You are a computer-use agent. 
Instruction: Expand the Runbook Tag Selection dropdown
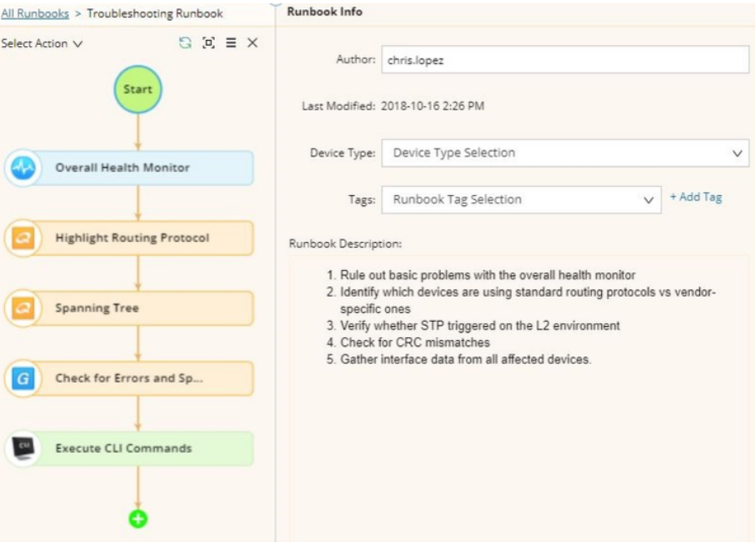coord(520,199)
